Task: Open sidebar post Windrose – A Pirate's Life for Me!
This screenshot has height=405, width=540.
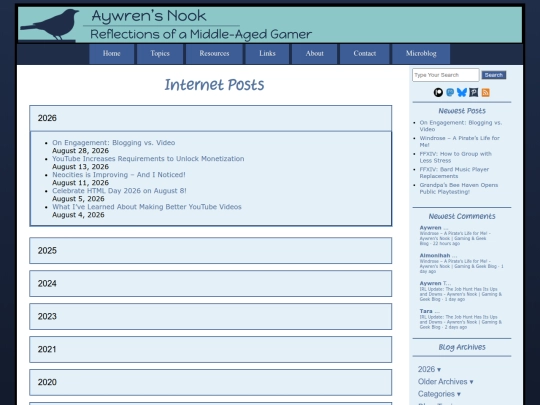Action: tap(459, 141)
